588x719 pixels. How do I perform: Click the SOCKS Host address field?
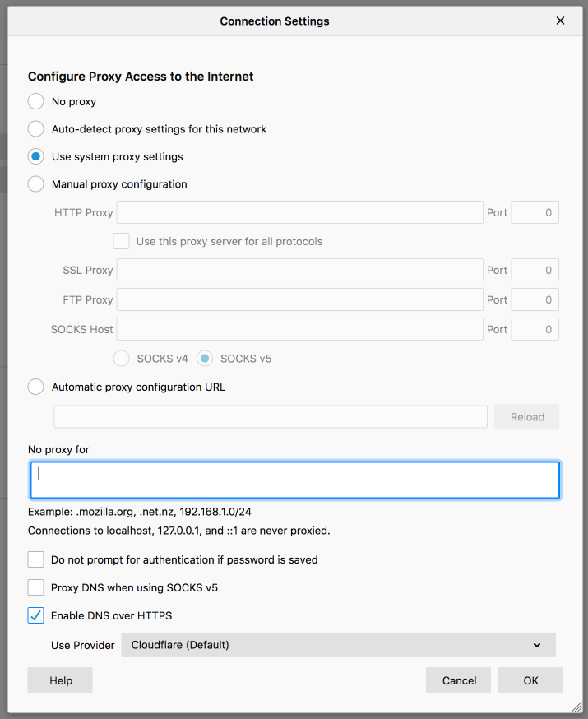(299, 329)
